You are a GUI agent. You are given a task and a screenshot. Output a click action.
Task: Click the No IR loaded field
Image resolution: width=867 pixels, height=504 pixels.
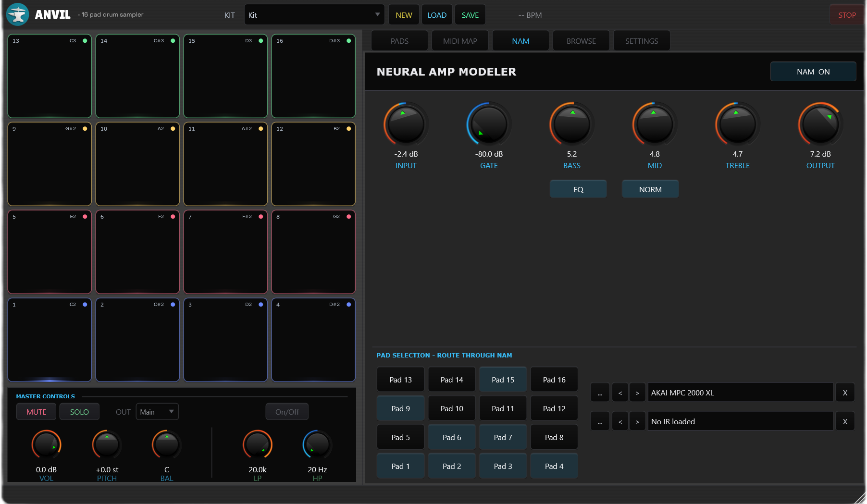pos(740,421)
